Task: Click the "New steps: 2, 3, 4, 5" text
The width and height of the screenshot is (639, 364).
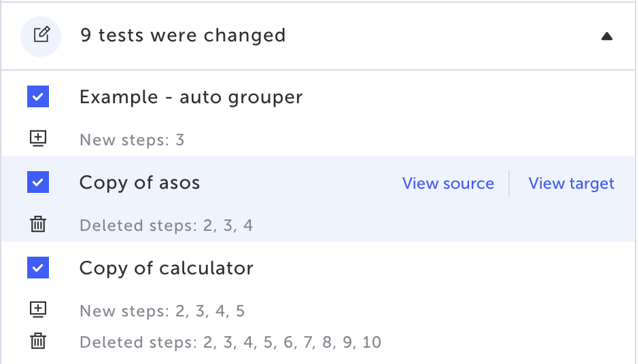Action: tap(162, 311)
